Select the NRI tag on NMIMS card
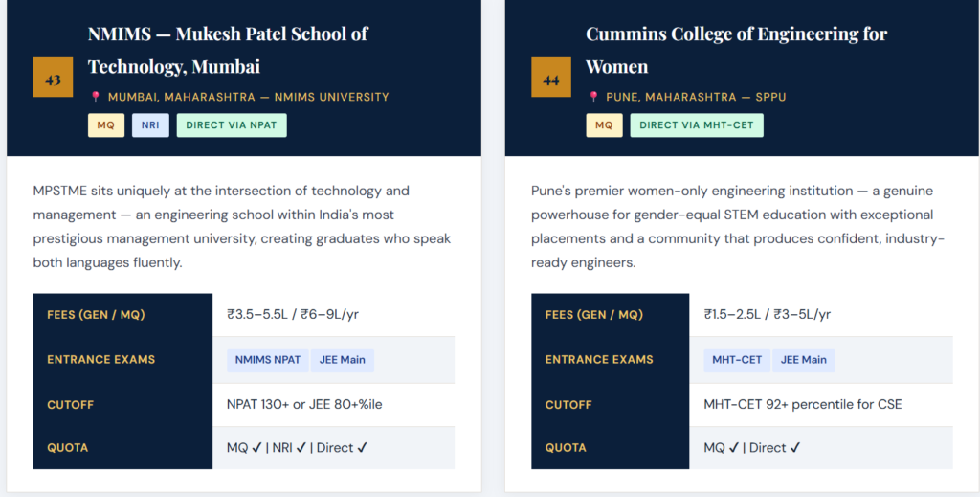The height and width of the screenshot is (497, 980). pos(150,125)
